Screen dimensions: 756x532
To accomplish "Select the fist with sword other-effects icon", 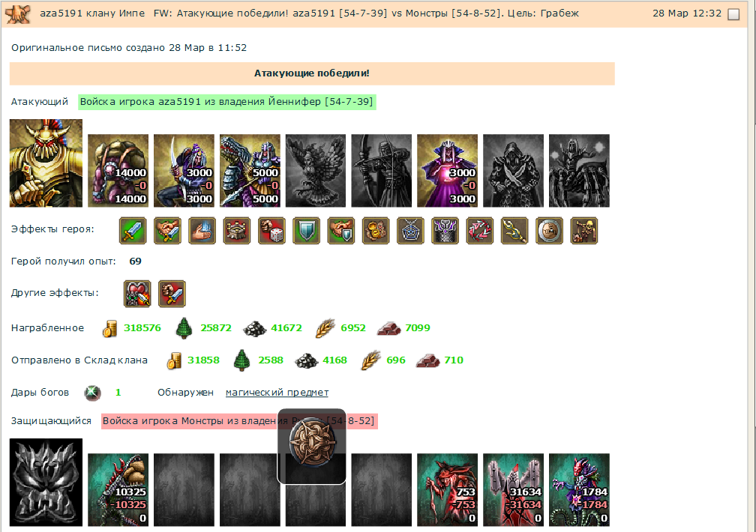I will (x=172, y=294).
